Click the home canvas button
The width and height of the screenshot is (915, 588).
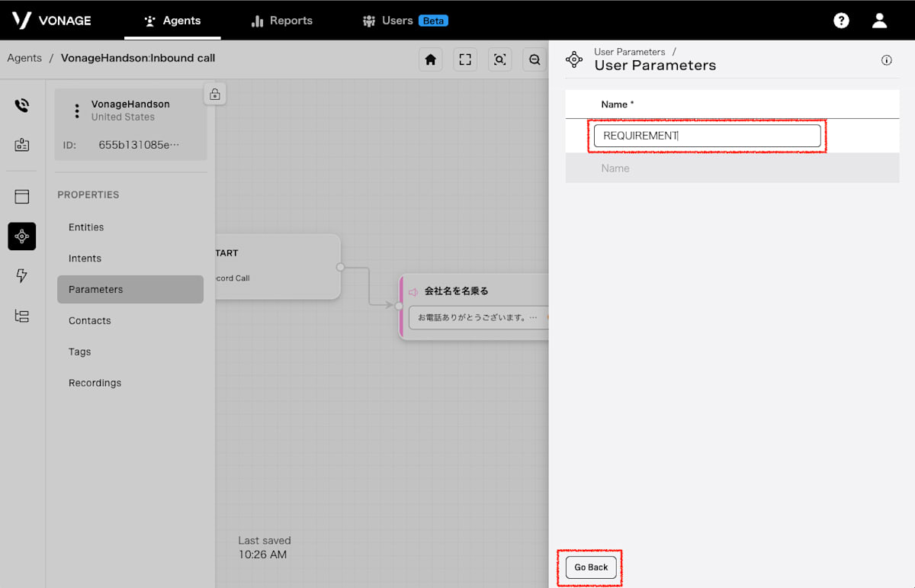(431, 59)
